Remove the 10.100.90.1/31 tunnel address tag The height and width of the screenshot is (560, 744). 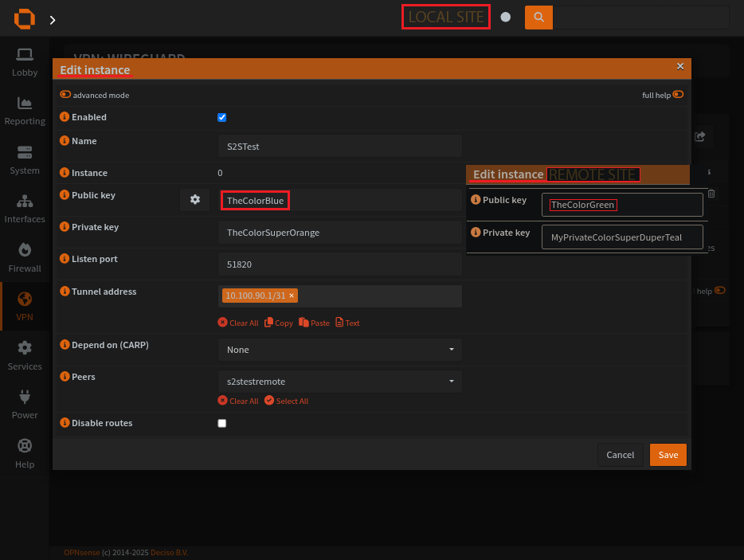292,296
